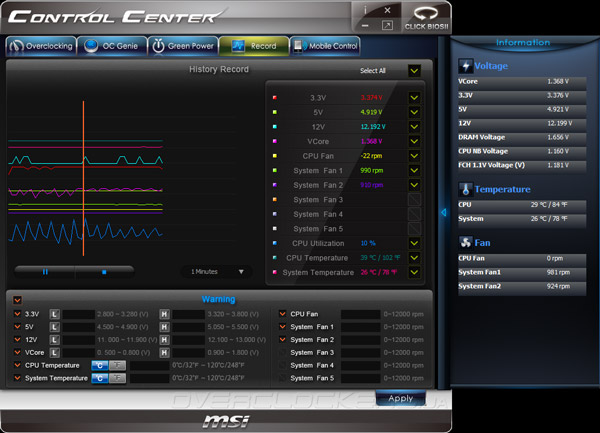Click the cyan 12V color marker
600x433 pixels.
[274, 127]
